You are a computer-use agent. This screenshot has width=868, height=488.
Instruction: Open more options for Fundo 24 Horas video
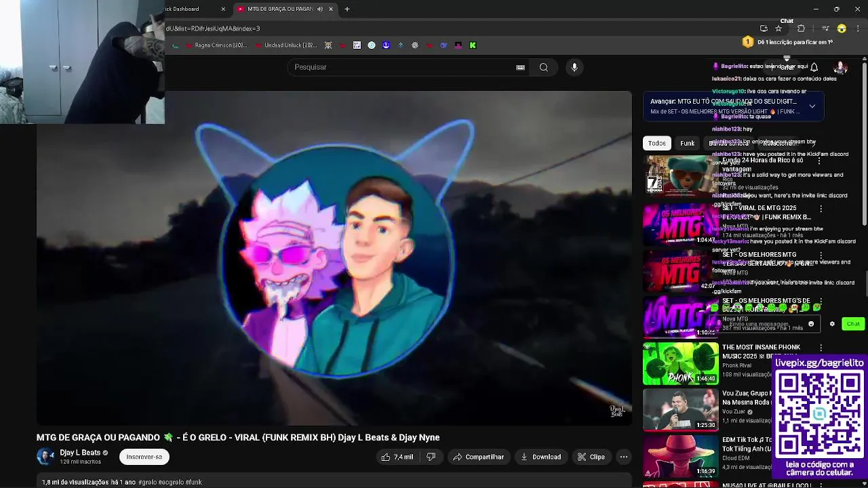tap(819, 161)
